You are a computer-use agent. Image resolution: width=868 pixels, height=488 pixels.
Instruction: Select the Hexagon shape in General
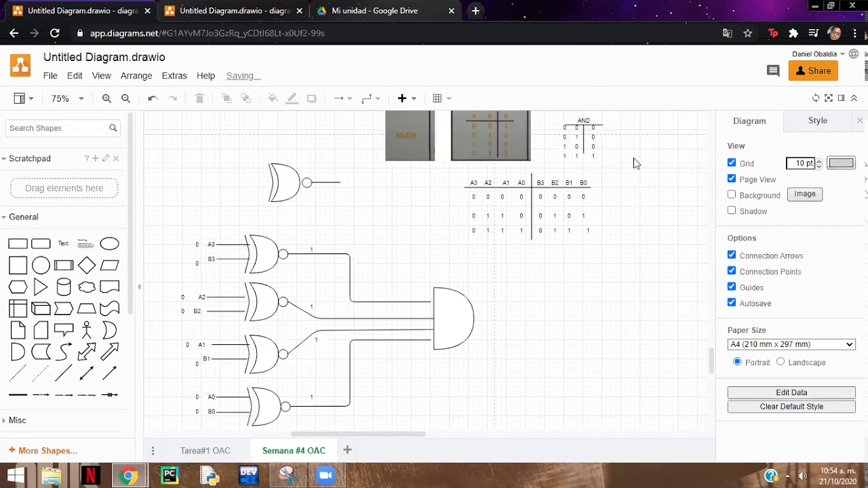pyautogui.click(x=18, y=287)
